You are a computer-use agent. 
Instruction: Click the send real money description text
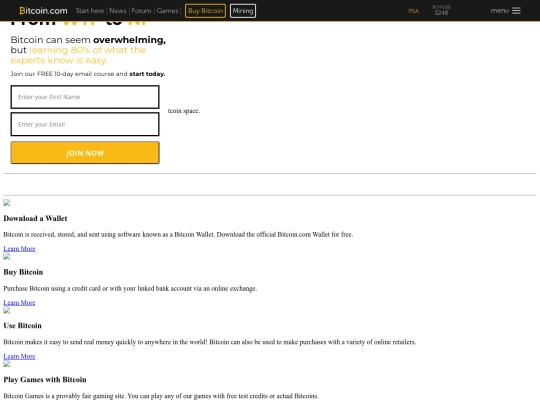(210, 342)
